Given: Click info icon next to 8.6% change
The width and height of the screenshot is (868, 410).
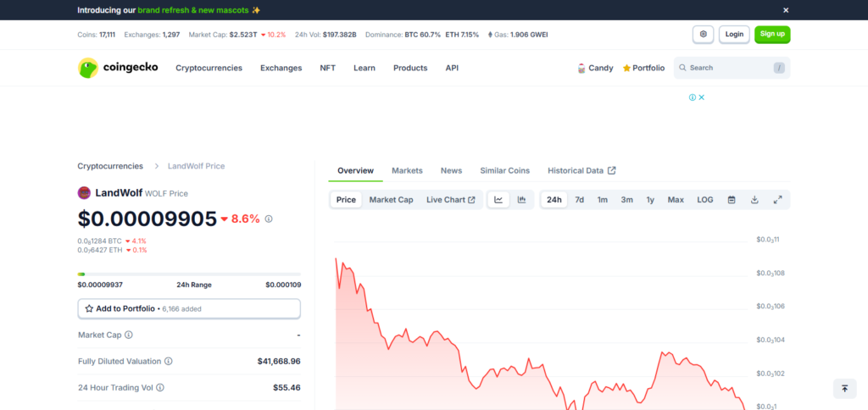Looking at the screenshot, I should [269, 219].
